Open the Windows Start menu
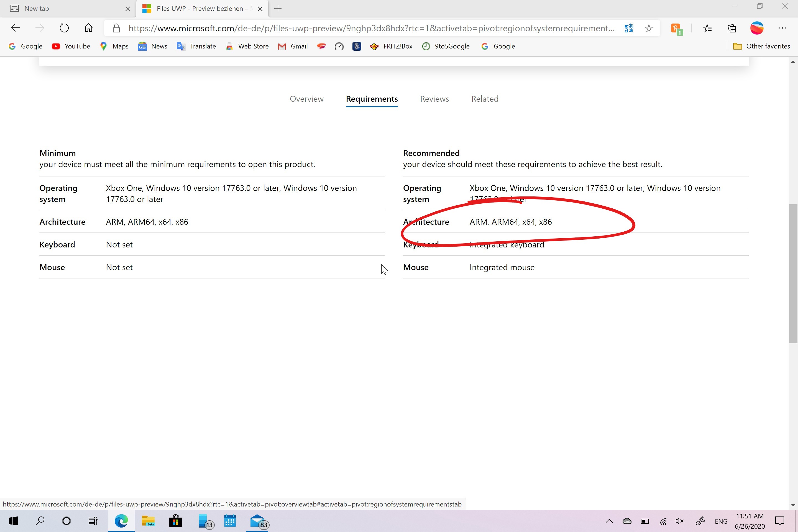798x532 pixels. click(13, 521)
